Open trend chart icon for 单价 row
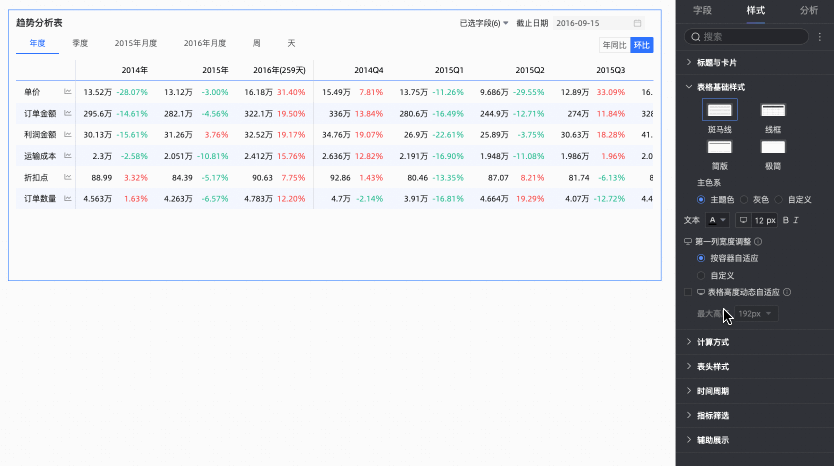Image resolution: width=834 pixels, height=466 pixels. [68, 91]
